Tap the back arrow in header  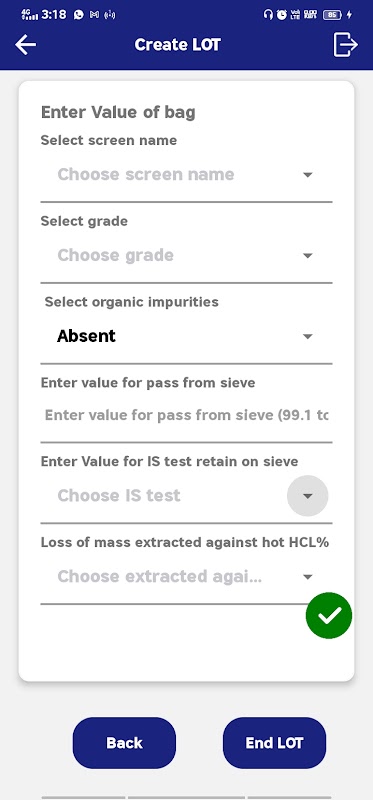click(26, 45)
